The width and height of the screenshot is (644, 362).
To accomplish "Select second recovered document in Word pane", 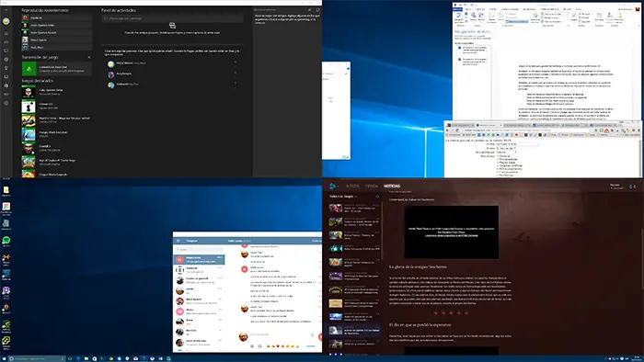I will click(x=474, y=62).
